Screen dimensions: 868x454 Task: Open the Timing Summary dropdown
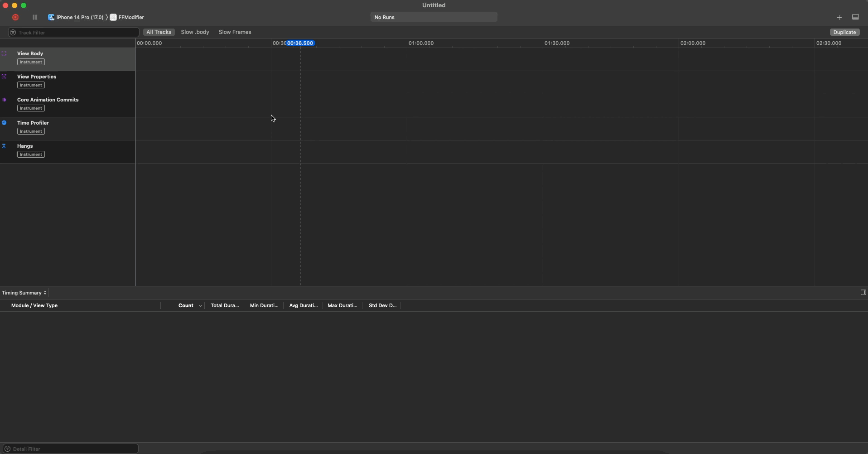coord(24,293)
